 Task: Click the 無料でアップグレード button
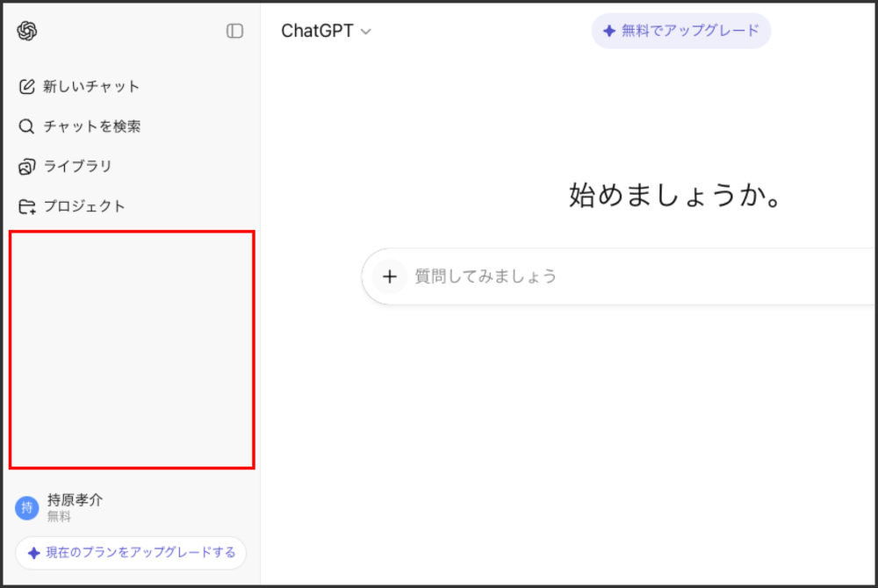[x=681, y=30]
